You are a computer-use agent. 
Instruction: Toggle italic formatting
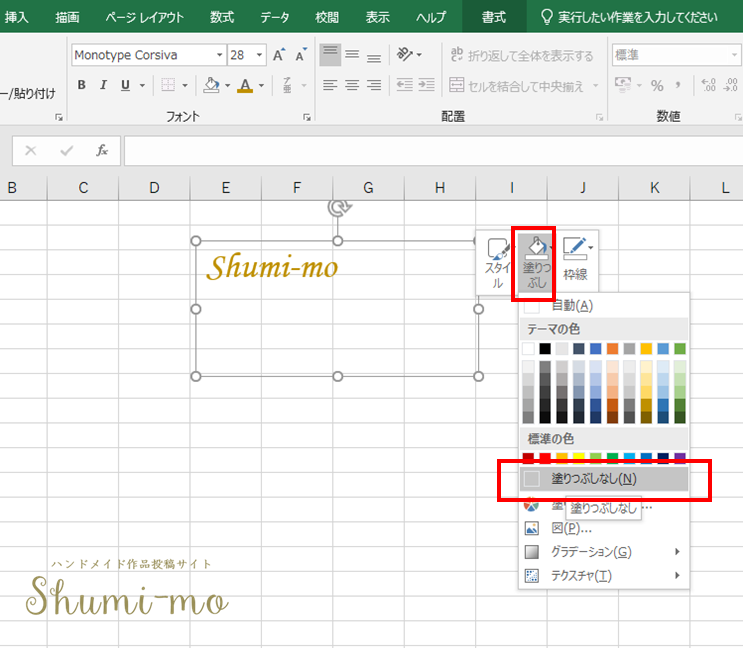pyautogui.click(x=103, y=85)
